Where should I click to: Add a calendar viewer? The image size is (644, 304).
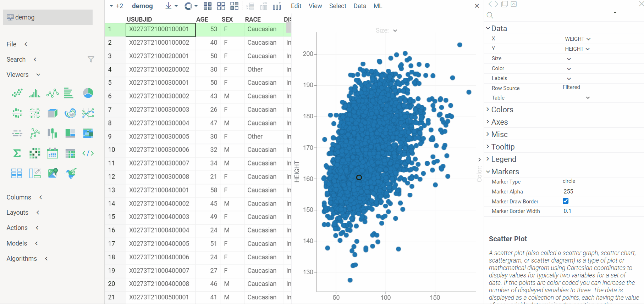click(53, 153)
